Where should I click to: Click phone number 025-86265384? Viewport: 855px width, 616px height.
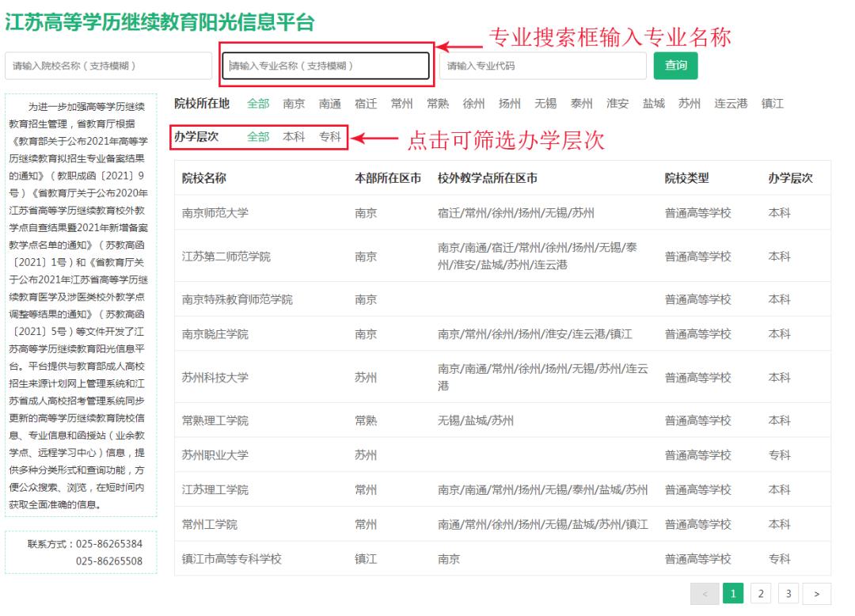[x=109, y=544]
